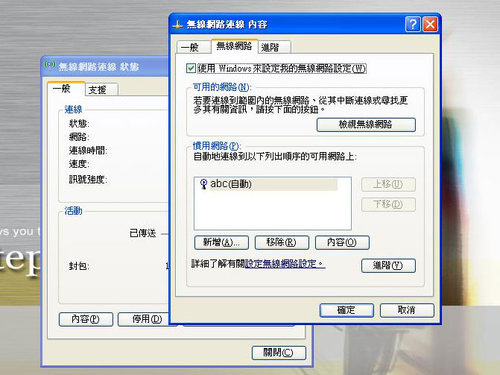Close the 無線網路連線 內容 dialog
This screenshot has width=500, height=375.
[430, 24]
